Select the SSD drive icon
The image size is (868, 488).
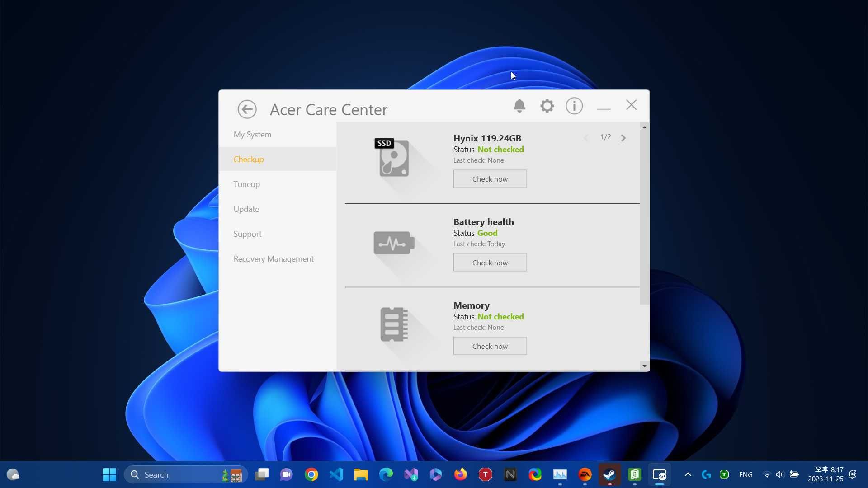click(392, 157)
